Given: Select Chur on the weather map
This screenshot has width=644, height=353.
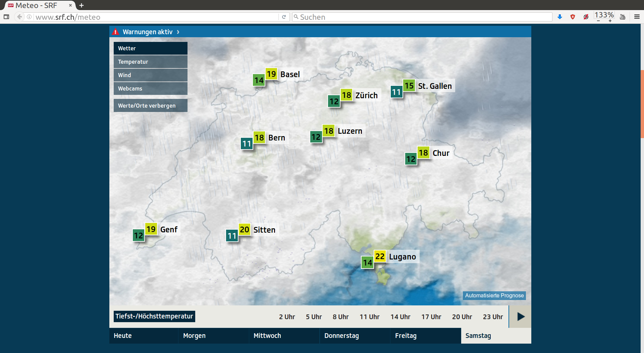Looking at the screenshot, I should point(441,153).
